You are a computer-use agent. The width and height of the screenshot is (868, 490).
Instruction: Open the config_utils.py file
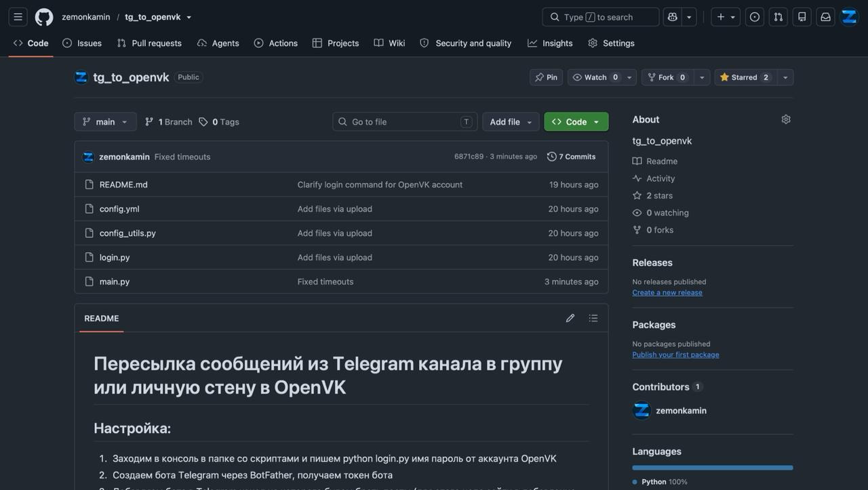[x=127, y=233]
